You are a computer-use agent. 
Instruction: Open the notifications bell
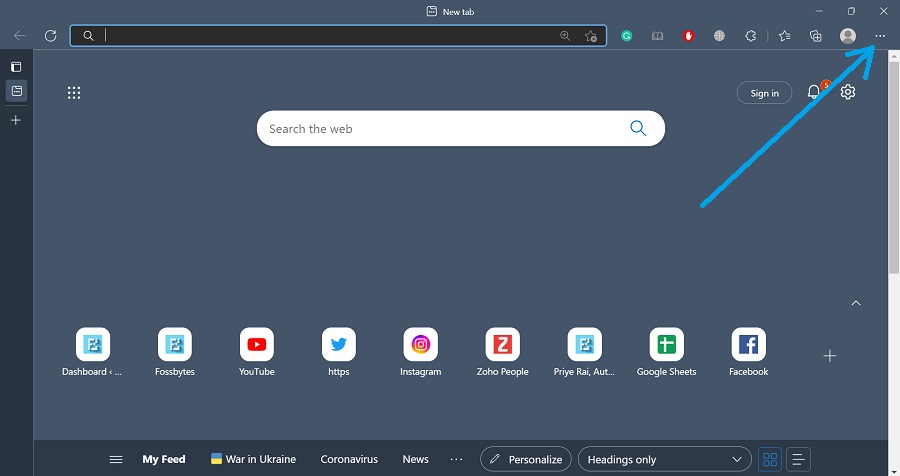pyautogui.click(x=813, y=91)
